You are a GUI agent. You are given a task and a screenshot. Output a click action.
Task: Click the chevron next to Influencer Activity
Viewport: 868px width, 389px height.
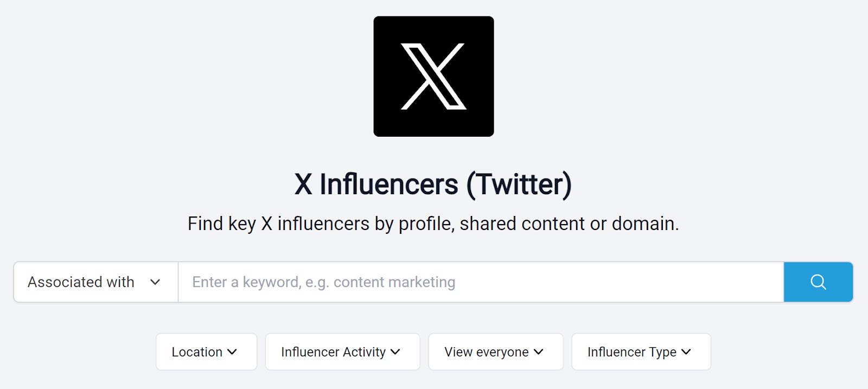click(395, 352)
